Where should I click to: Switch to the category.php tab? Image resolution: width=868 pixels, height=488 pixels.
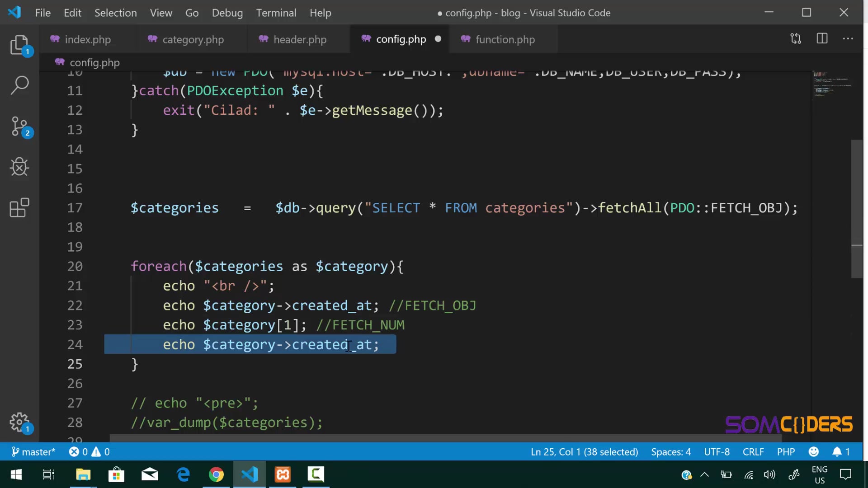[193, 39]
